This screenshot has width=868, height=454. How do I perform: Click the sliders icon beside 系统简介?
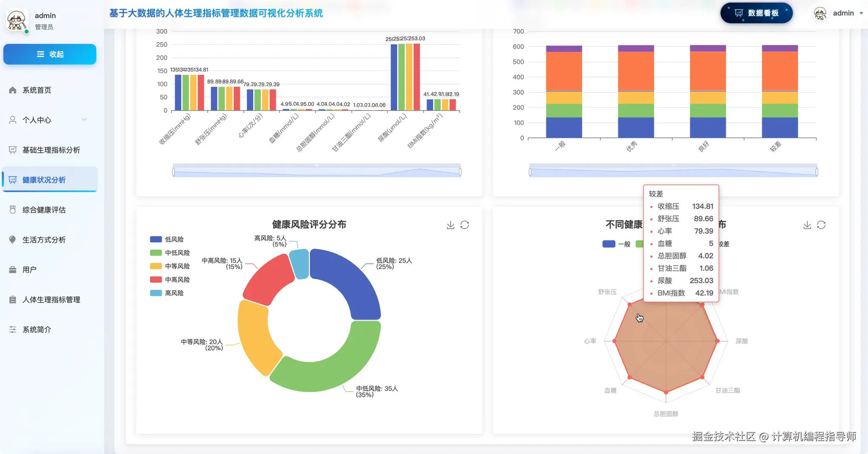coord(13,329)
